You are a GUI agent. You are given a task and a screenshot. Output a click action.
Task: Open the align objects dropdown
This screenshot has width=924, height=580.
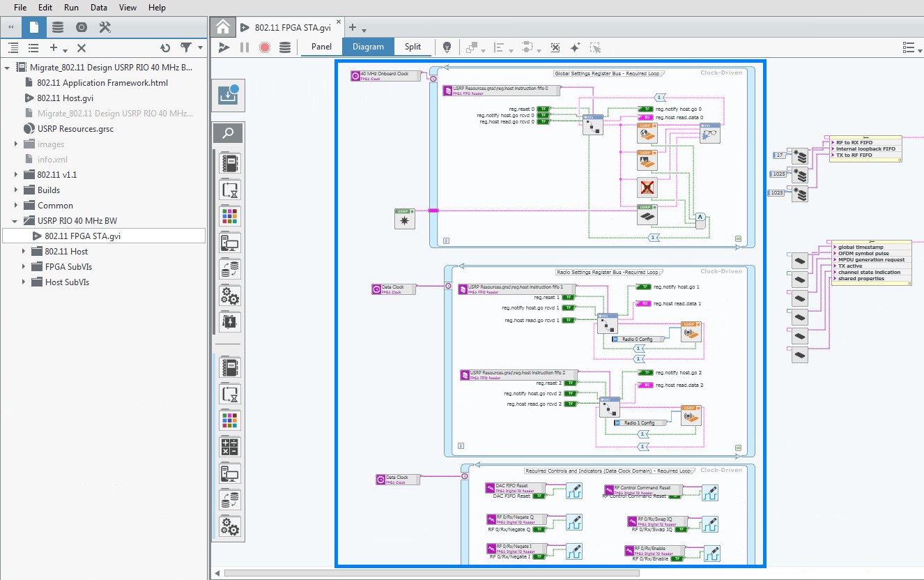pyautogui.click(x=502, y=47)
